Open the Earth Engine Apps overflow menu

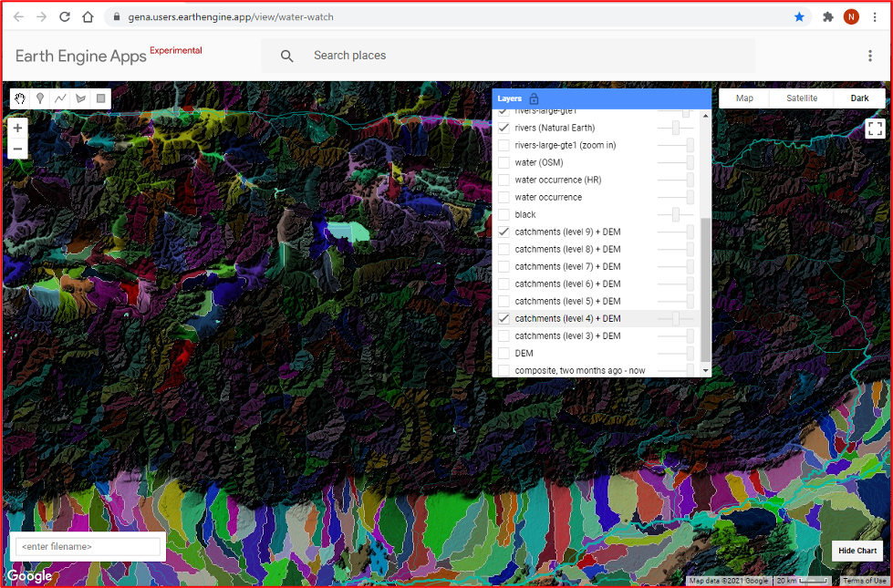click(x=870, y=56)
